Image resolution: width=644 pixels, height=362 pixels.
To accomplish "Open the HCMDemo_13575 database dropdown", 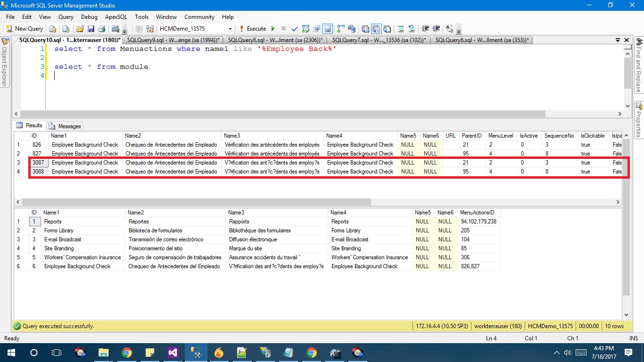I will 230,29.
